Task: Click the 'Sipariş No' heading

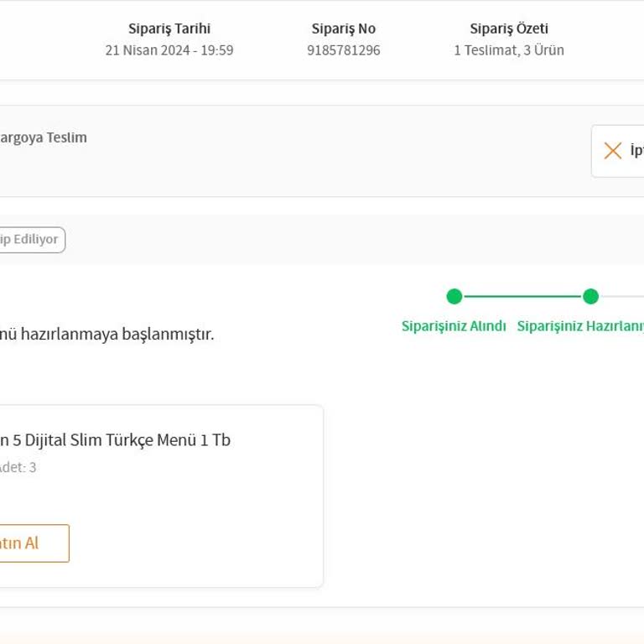Action: click(343, 29)
